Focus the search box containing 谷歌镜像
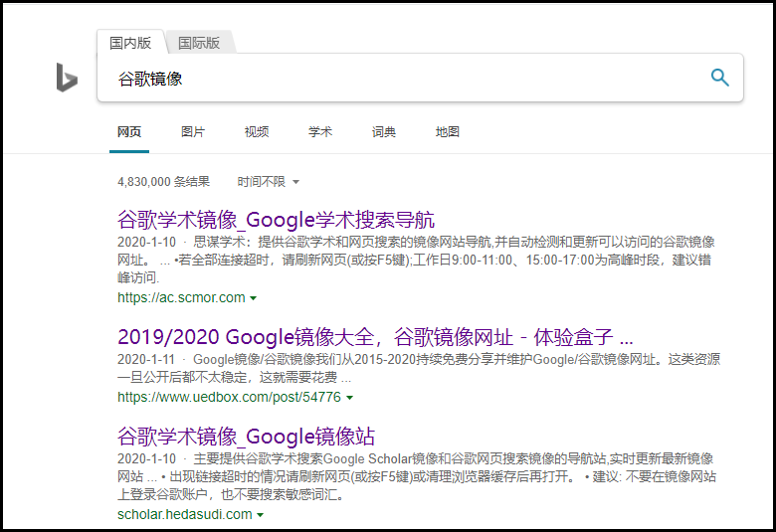Image resolution: width=776 pixels, height=532 pixels. coord(420,78)
